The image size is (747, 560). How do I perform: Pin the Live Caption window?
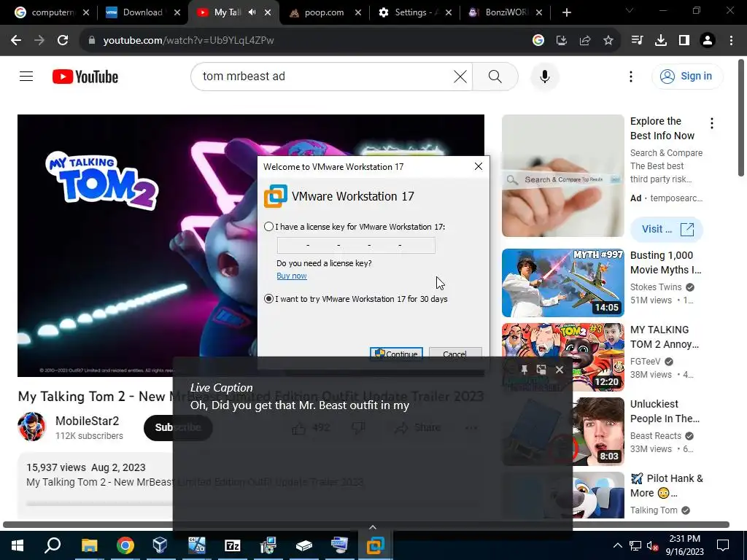click(x=524, y=370)
